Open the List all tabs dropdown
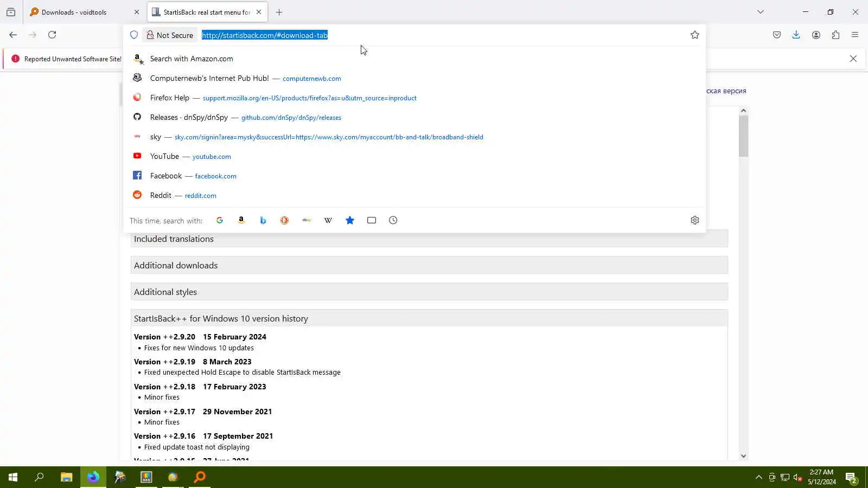 pyautogui.click(x=761, y=12)
